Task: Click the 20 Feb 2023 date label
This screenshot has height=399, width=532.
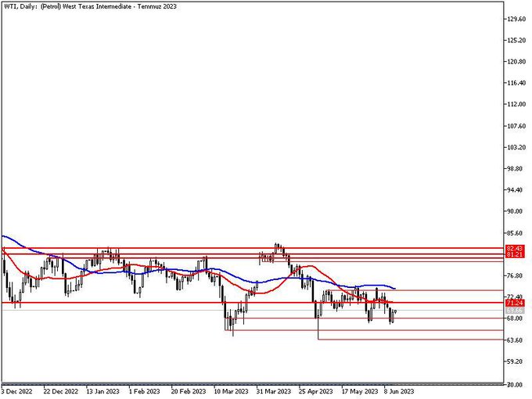Action: coord(189,391)
